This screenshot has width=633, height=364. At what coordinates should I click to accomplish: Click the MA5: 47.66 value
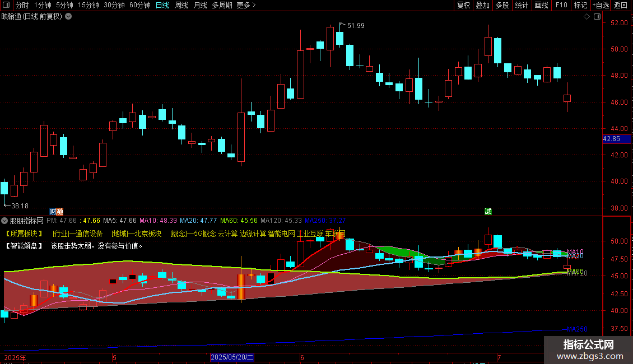pos(120,221)
